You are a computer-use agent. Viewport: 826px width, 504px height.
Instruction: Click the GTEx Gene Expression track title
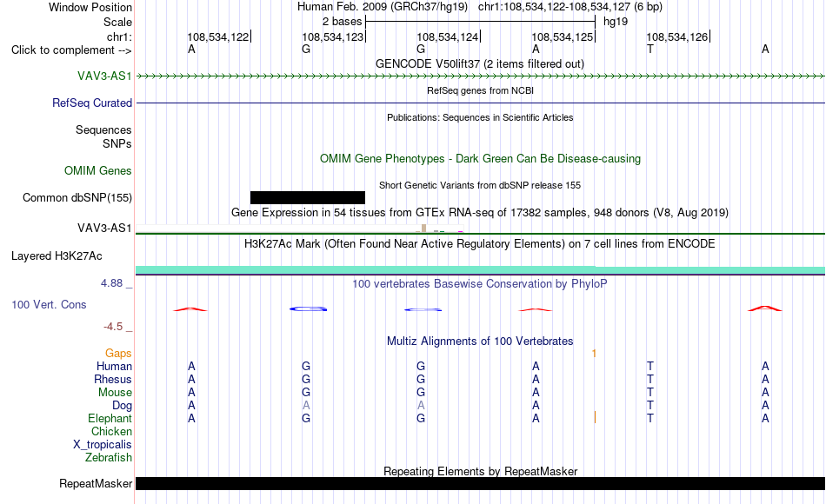tap(479, 212)
